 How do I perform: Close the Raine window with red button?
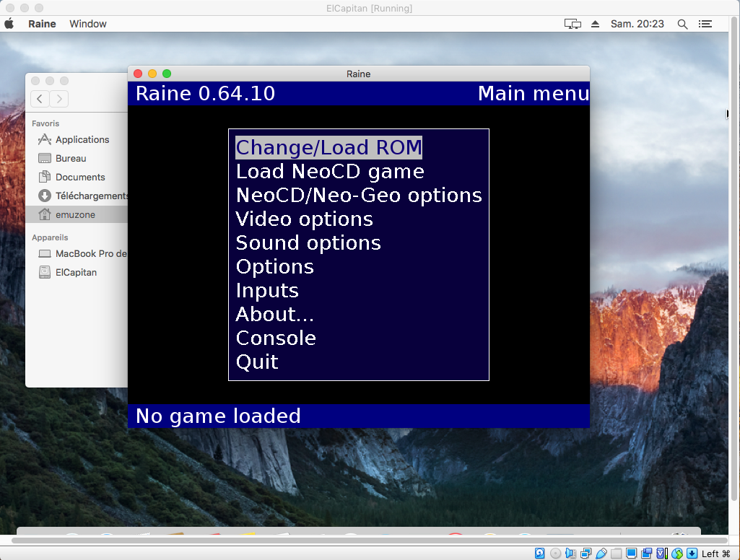click(x=138, y=74)
